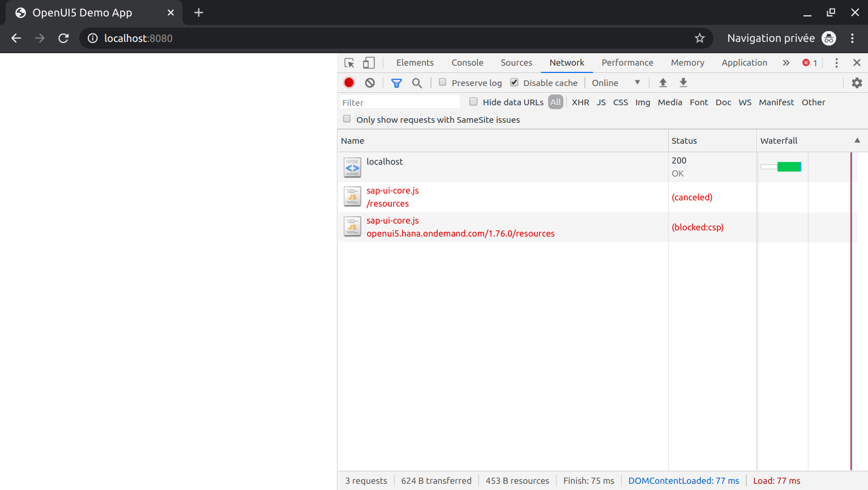Focus the Filter text field

point(400,102)
